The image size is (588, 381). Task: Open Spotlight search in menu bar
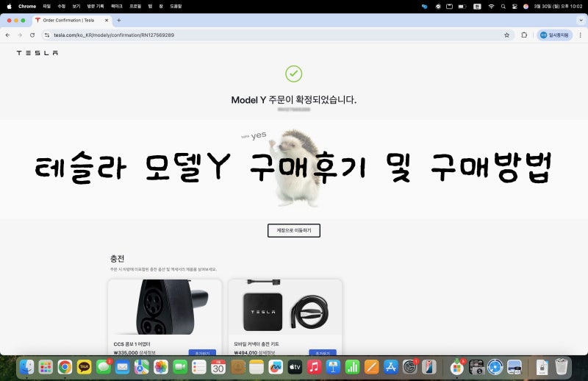pos(503,7)
